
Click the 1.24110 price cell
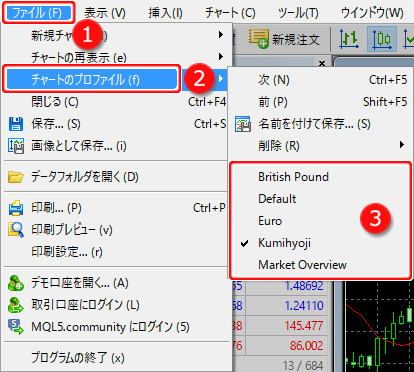(304, 306)
